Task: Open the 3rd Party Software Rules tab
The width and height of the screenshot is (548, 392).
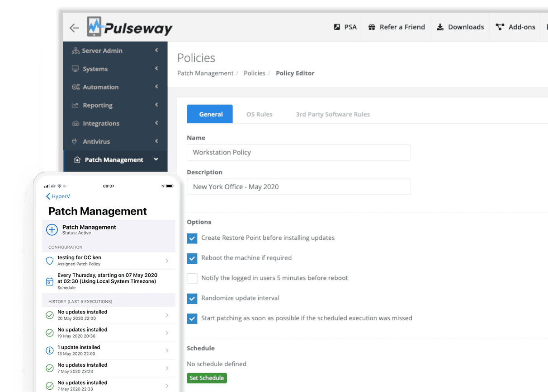Action: 333,114
